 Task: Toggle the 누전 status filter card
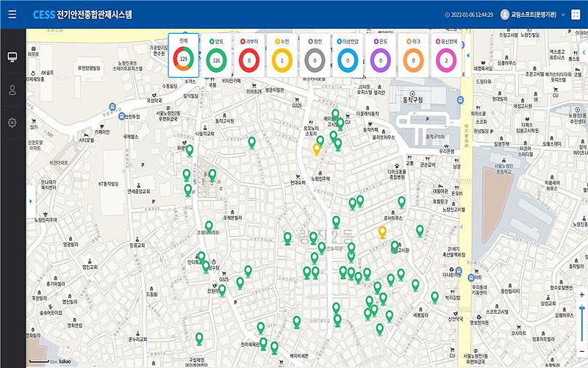[x=283, y=55]
